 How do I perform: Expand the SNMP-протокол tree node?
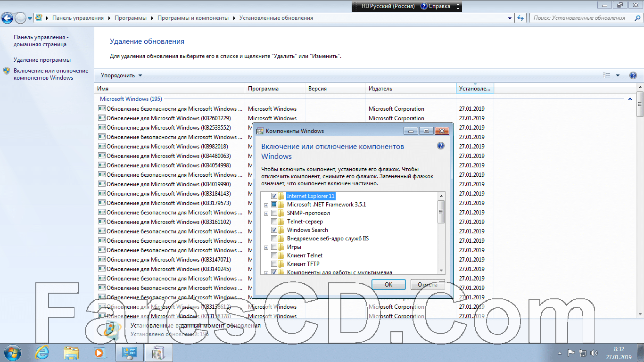click(266, 214)
